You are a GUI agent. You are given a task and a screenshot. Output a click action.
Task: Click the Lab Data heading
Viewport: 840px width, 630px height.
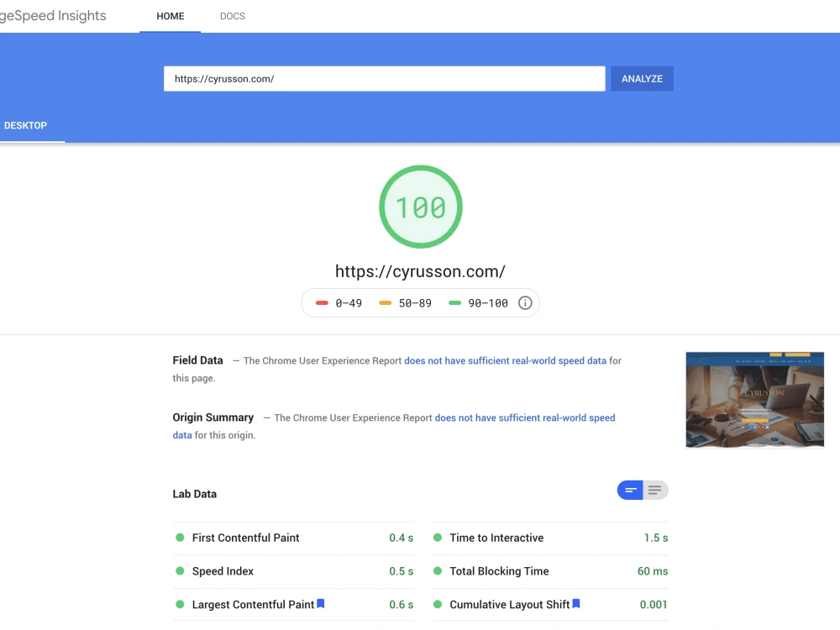(x=195, y=494)
